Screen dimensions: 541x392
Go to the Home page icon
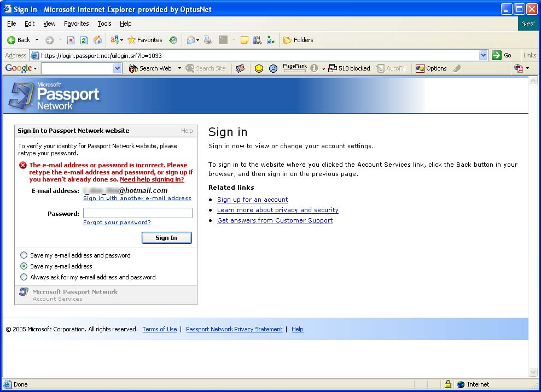point(97,40)
